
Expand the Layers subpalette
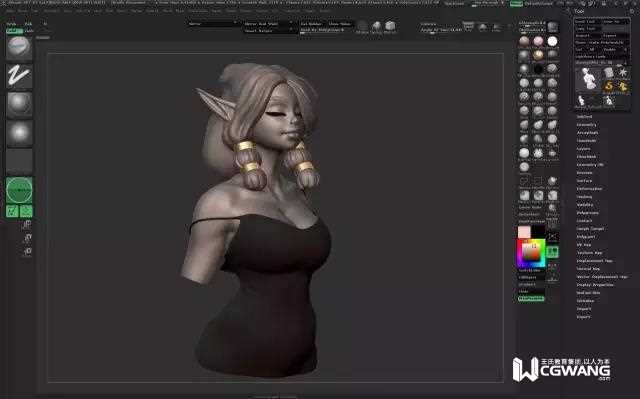click(583, 149)
